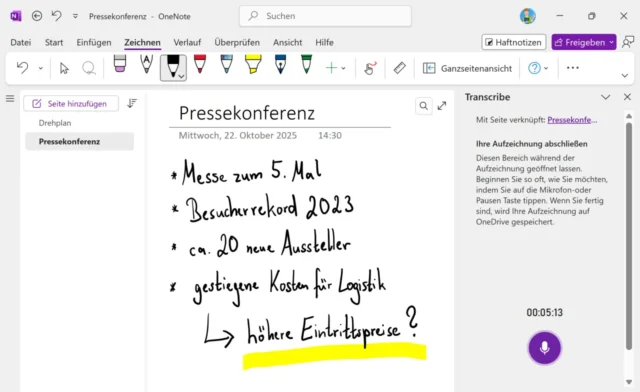Switch to the Einfügen tab
The height and width of the screenshot is (392, 640).
94,42
